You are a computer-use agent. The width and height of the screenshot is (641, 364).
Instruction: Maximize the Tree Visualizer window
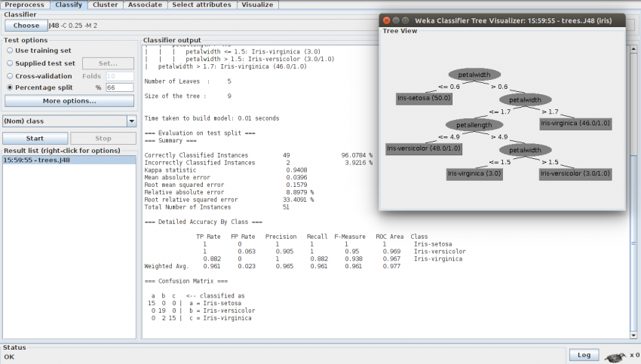click(x=404, y=20)
